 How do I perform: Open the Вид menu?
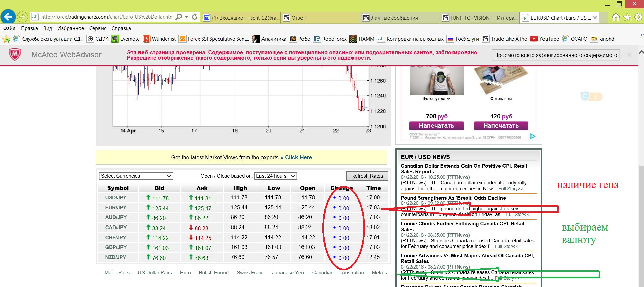(48, 28)
